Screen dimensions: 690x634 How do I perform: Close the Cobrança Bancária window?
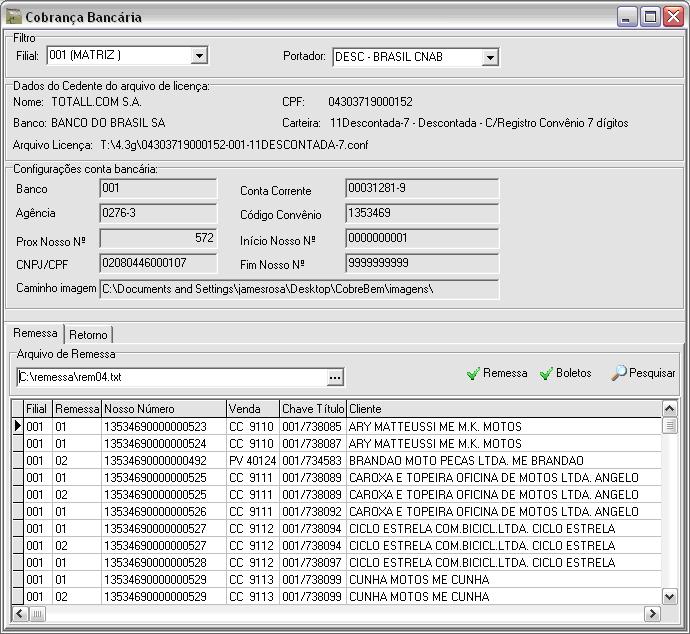(x=674, y=17)
